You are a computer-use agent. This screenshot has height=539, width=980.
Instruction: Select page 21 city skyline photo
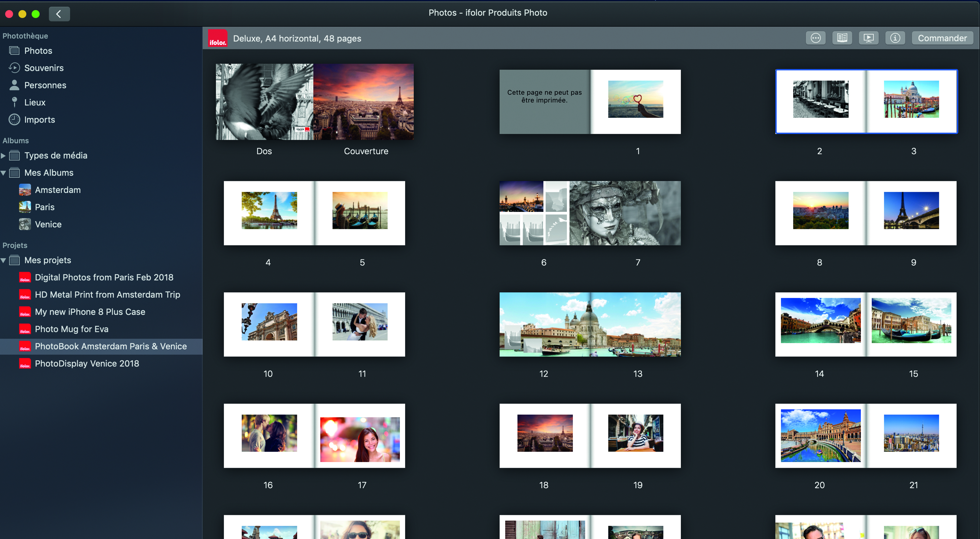[x=911, y=433]
